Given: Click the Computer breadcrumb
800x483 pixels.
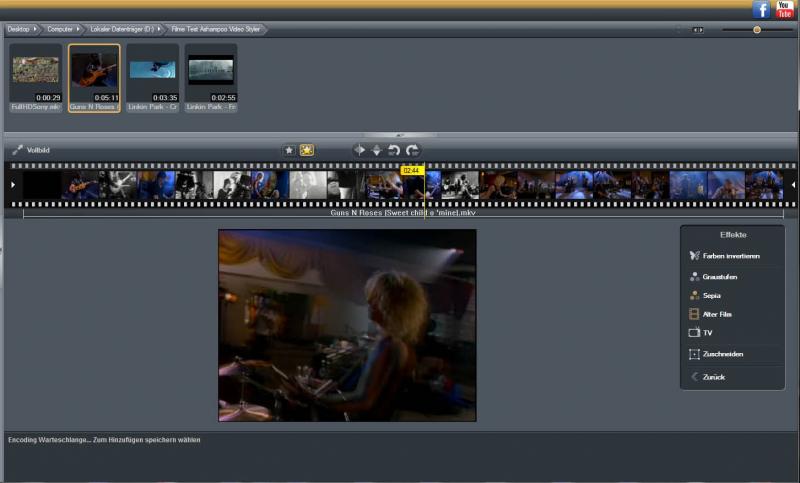Looking at the screenshot, I should tap(60, 29).
